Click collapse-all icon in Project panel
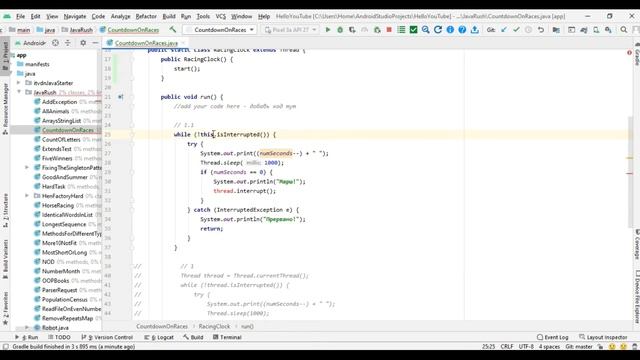 [68, 43]
